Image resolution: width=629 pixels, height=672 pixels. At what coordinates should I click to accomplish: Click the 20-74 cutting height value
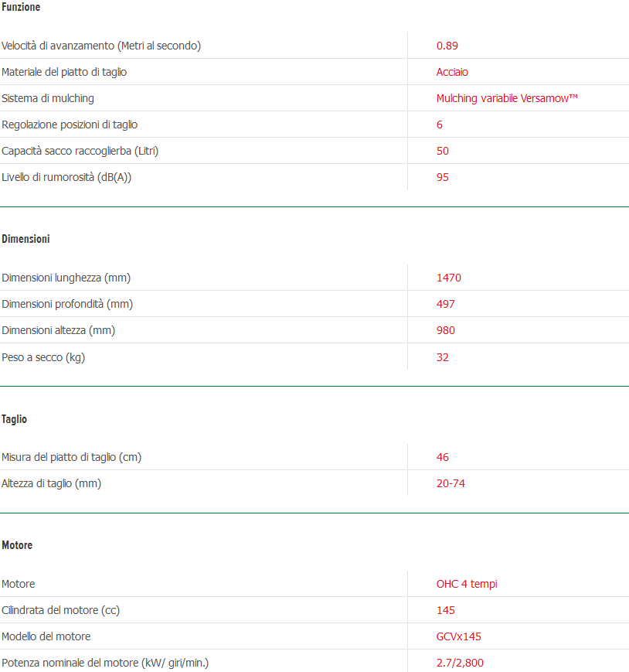450,483
